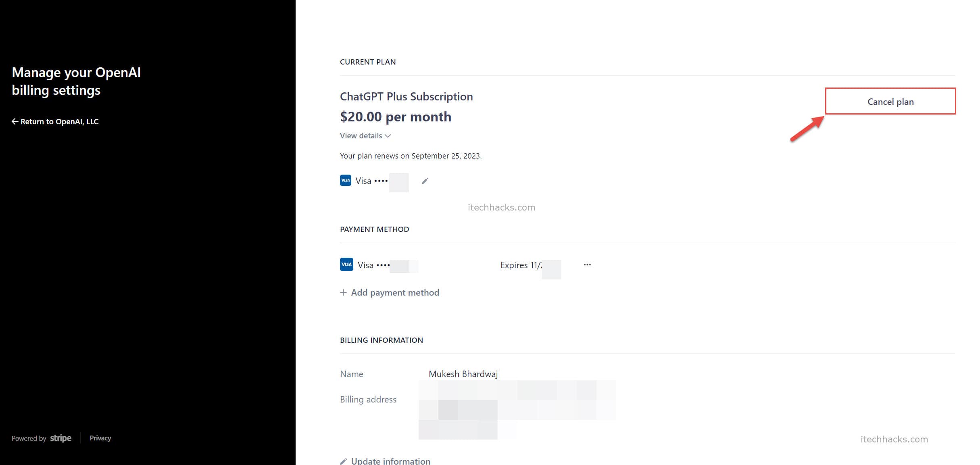Viewport: 980px width, 465px height.
Task: Click the plan renews on September 25 text
Action: [x=411, y=156]
